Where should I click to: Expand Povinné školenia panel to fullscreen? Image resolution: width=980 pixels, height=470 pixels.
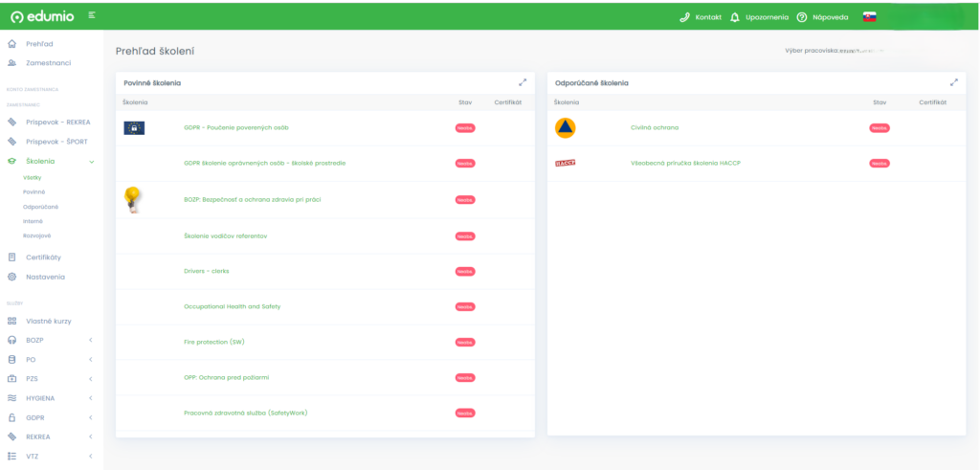pyautogui.click(x=523, y=82)
